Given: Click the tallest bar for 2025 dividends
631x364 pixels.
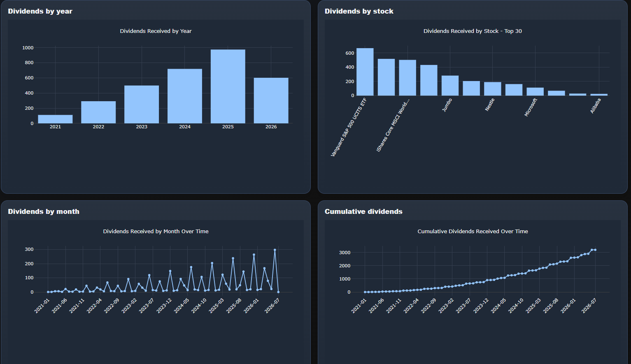Looking at the screenshot, I should 228,86.
